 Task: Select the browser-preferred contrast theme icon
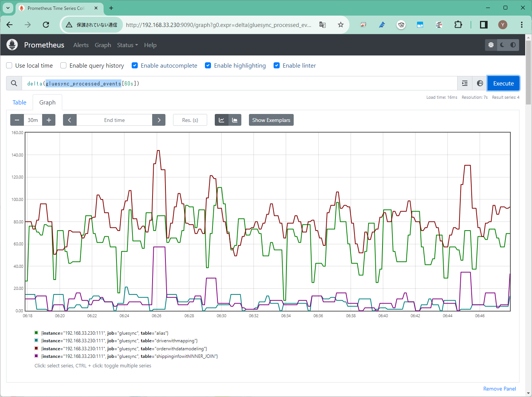click(513, 45)
